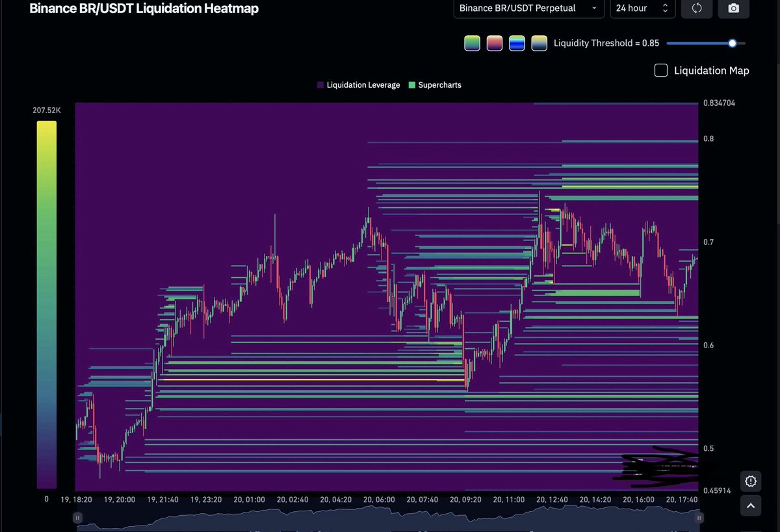Click the refresh heatmap icon
This screenshot has width=780, height=532.
click(697, 8)
